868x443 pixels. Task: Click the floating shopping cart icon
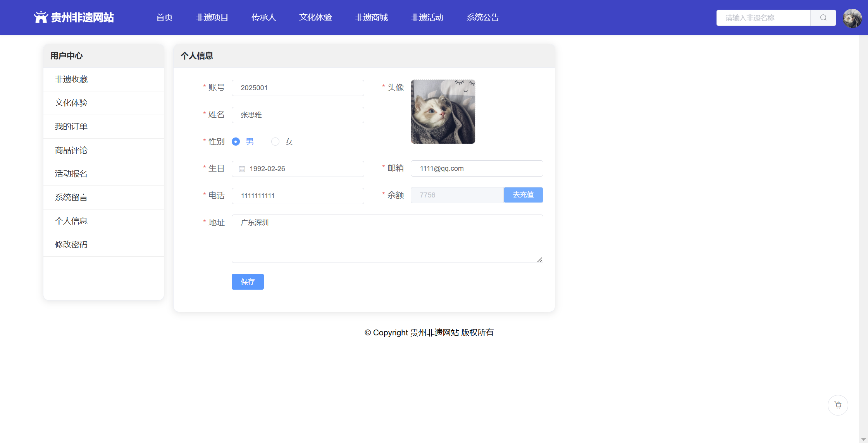click(838, 405)
